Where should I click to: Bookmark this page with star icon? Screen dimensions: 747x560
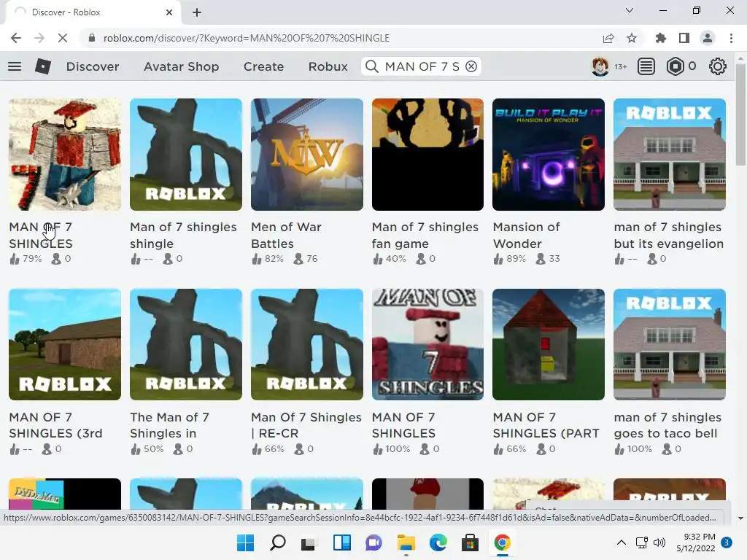click(x=632, y=38)
